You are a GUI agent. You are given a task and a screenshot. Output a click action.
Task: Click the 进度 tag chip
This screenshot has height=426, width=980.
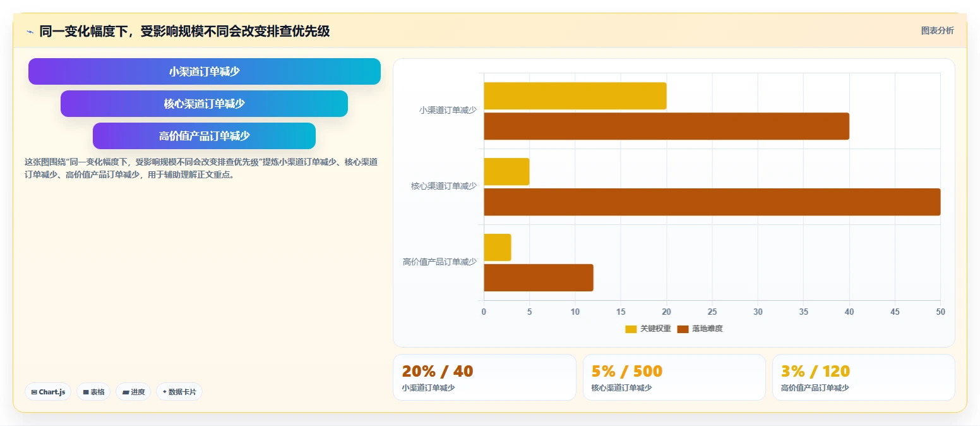click(x=133, y=392)
